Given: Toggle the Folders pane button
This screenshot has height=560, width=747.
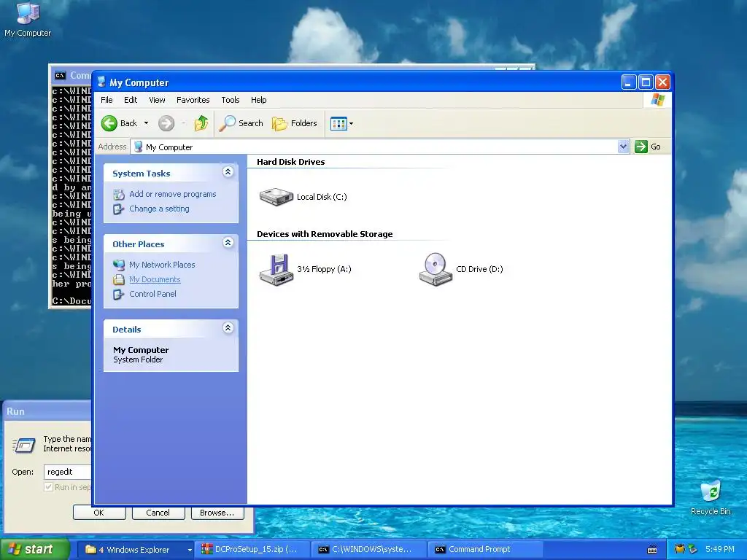Looking at the screenshot, I should point(295,123).
